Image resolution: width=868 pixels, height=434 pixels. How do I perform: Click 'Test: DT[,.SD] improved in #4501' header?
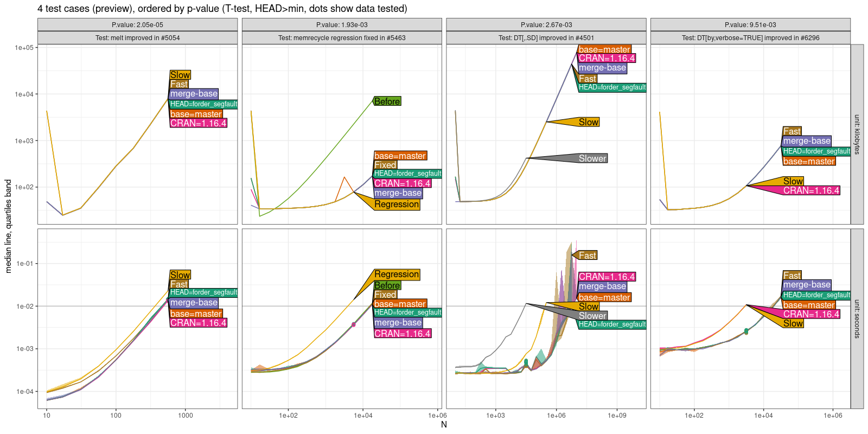tap(546, 37)
